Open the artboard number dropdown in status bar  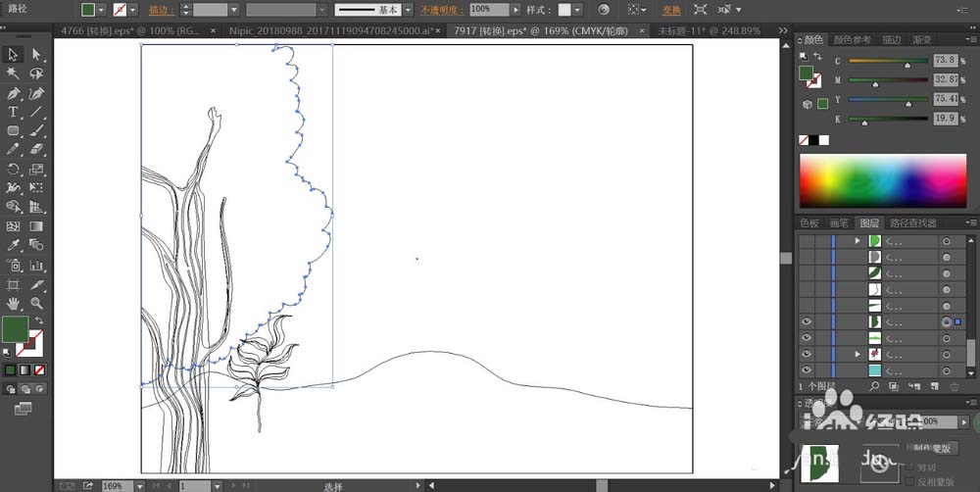(217, 486)
